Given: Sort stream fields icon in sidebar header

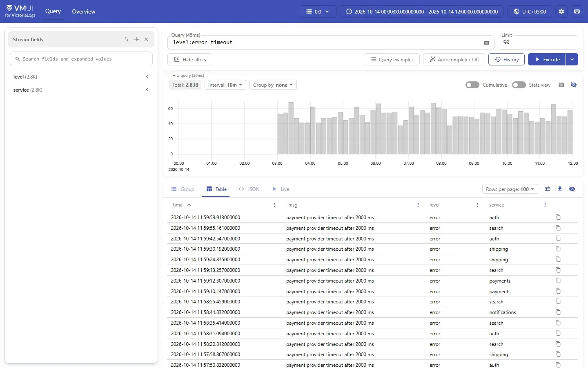Looking at the screenshot, I should pos(127,39).
